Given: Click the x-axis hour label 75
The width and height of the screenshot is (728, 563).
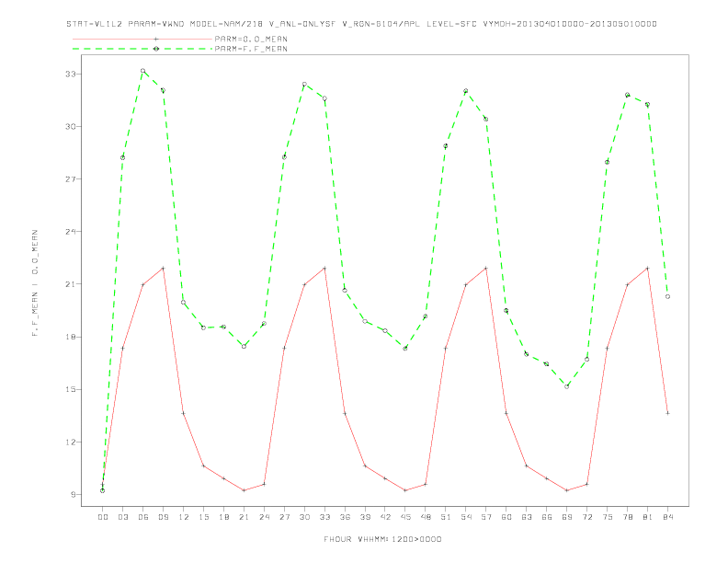Looking at the screenshot, I should (608, 517).
